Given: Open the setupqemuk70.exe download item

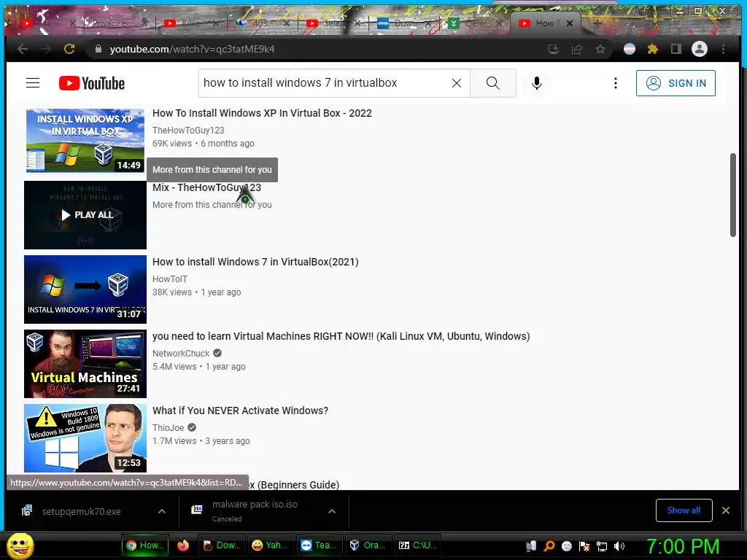Looking at the screenshot, I should pyautogui.click(x=81, y=511).
